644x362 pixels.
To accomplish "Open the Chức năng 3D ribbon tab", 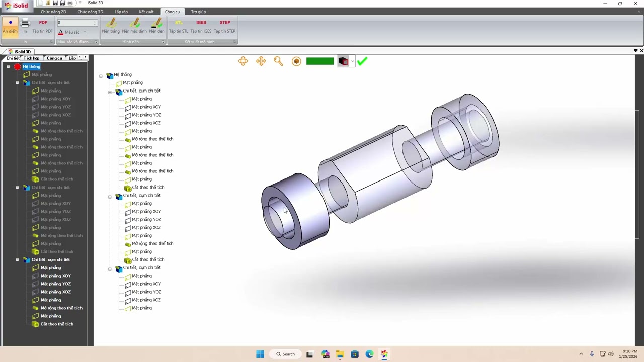I will (x=90, y=12).
